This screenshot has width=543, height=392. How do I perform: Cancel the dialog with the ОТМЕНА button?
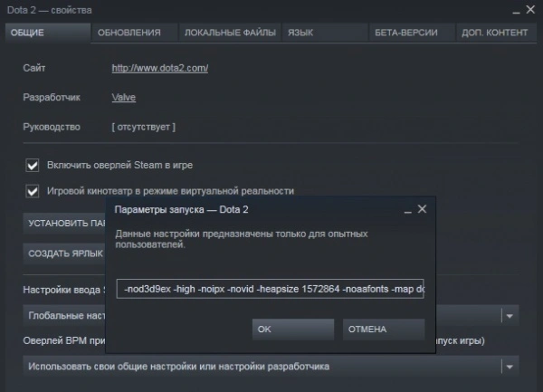pyautogui.click(x=384, y=330)
